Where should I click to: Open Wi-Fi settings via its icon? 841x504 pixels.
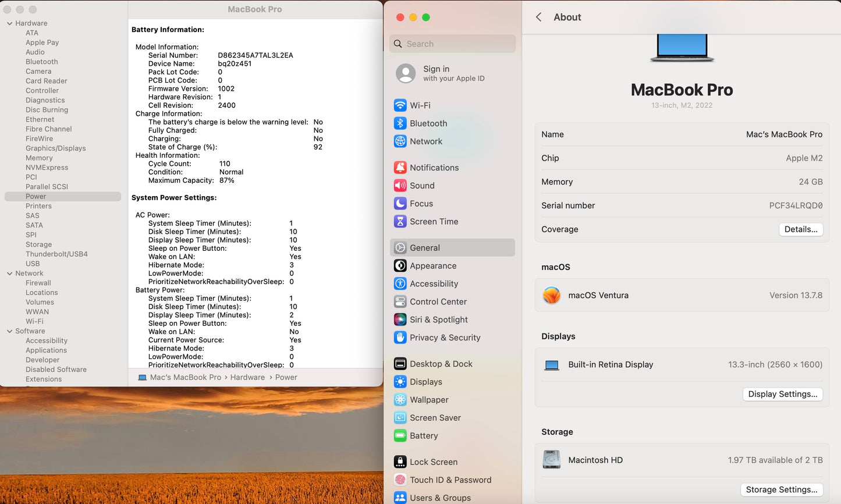click(400, 105)
